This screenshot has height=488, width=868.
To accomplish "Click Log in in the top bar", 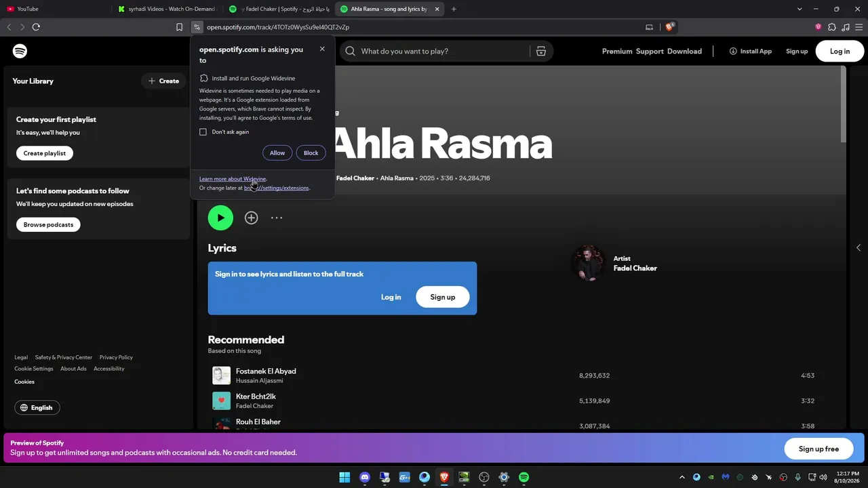I will tap(840, 52).
